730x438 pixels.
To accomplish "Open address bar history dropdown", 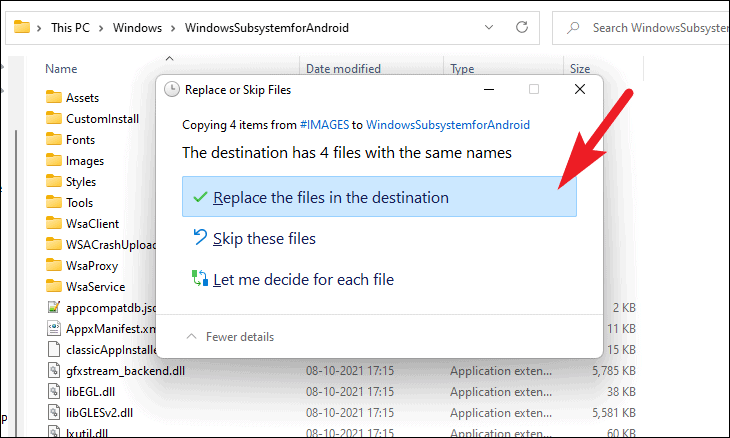I will [489, 27].
